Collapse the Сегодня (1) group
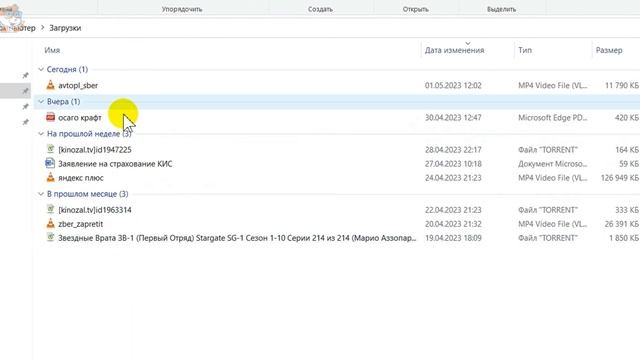 41,69
